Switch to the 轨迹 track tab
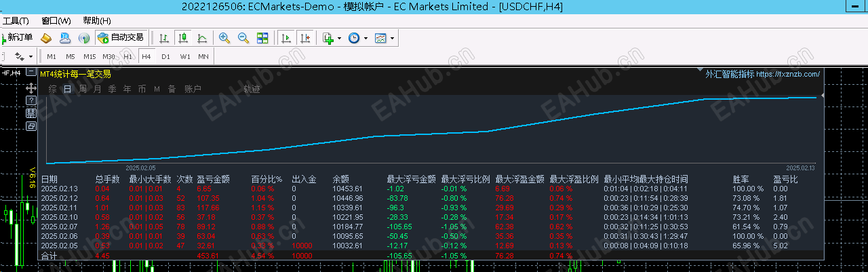This screenshot has height=272, width=868. click(252, 89)
